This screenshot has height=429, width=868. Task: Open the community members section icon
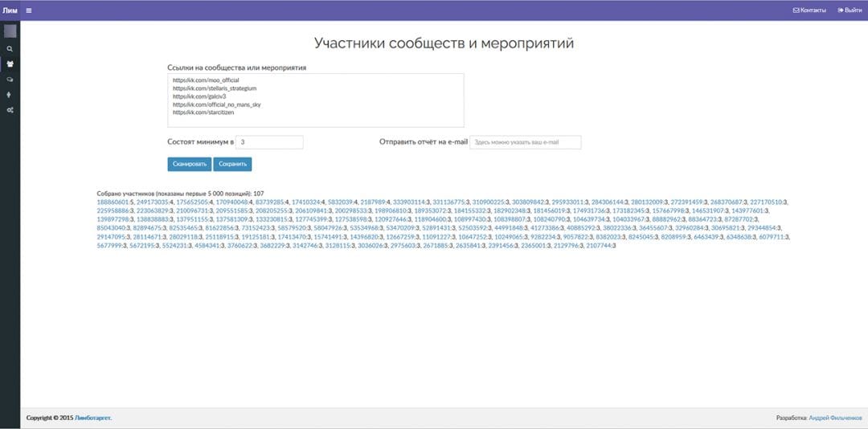click(x=10, y=63)
